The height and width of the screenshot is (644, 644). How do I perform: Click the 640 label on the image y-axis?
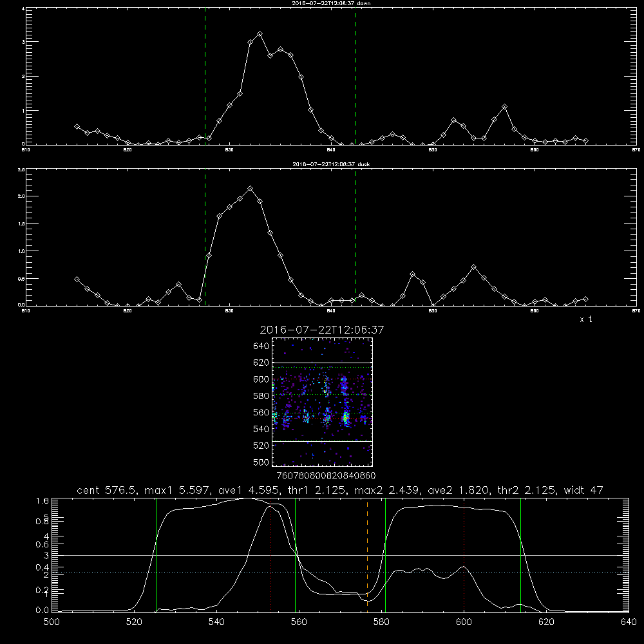261,346
